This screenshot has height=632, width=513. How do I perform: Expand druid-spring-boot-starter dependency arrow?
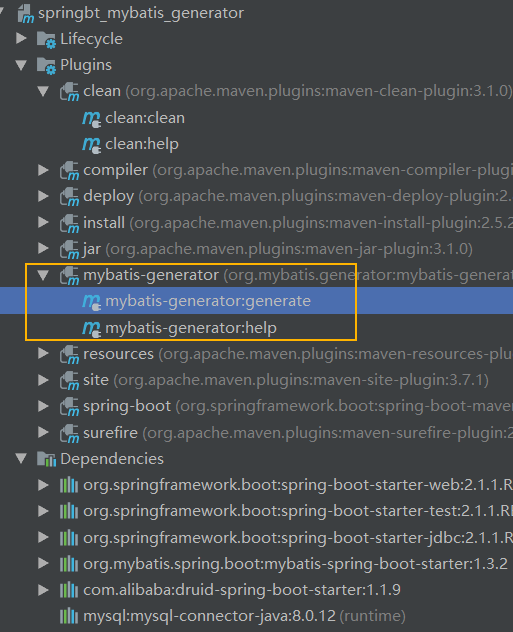click(44, 590)
